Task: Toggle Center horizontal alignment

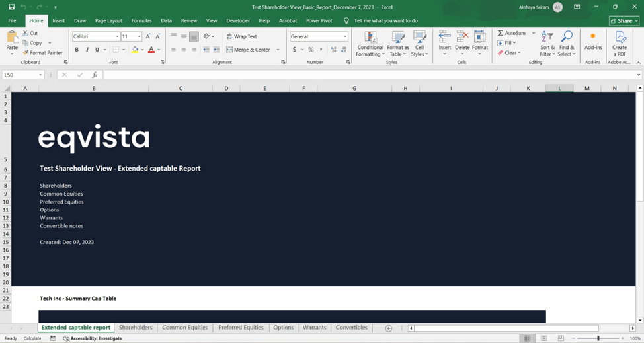Action: (184, 49)
